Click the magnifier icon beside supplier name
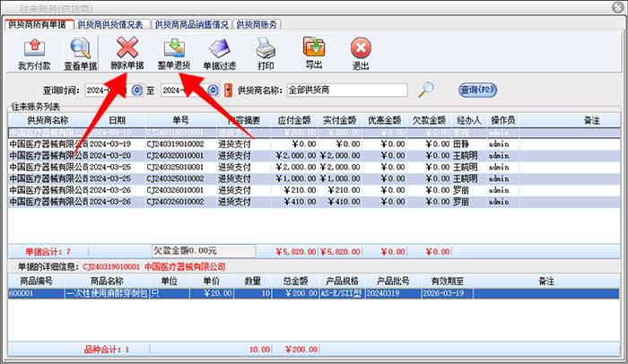This screenshot has width=628, height=364. (428, 90)
